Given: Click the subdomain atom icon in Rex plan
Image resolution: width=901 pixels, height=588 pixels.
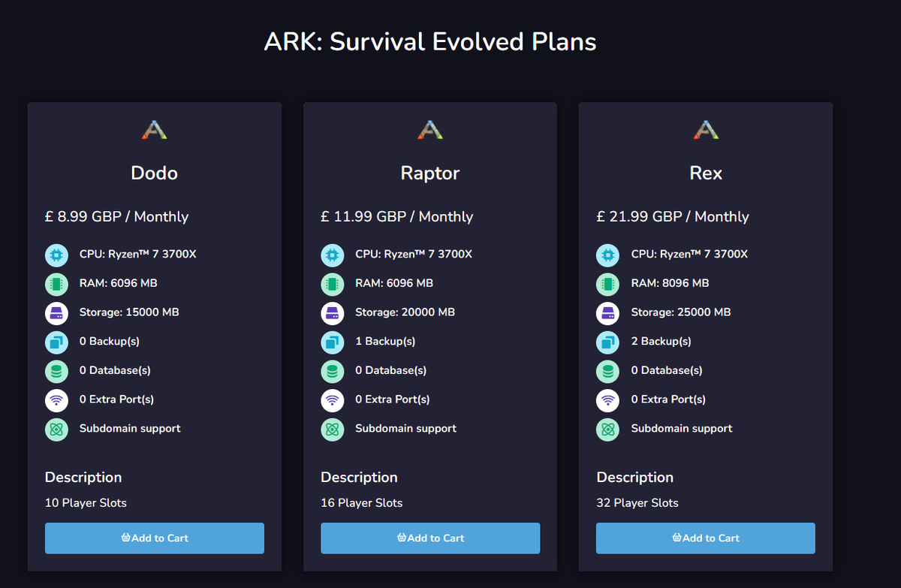Looking at the screenshot, I should (x=608, y=430).
